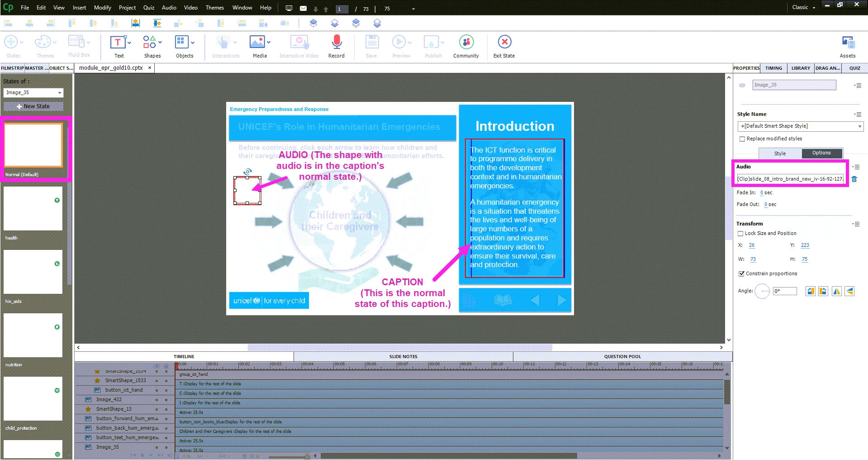Image resolution: width=868 pixels, height=460 pixels.
Task: Click the flip horizontal icon
Action: click(836, 291)
